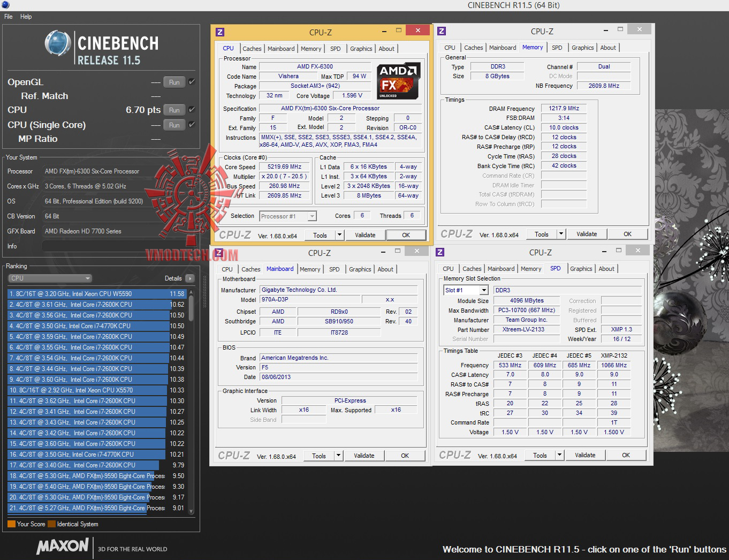The image size is (729, 560).
Task: Click OK in the CPU-Z Memory window
Action: (628, 234)
